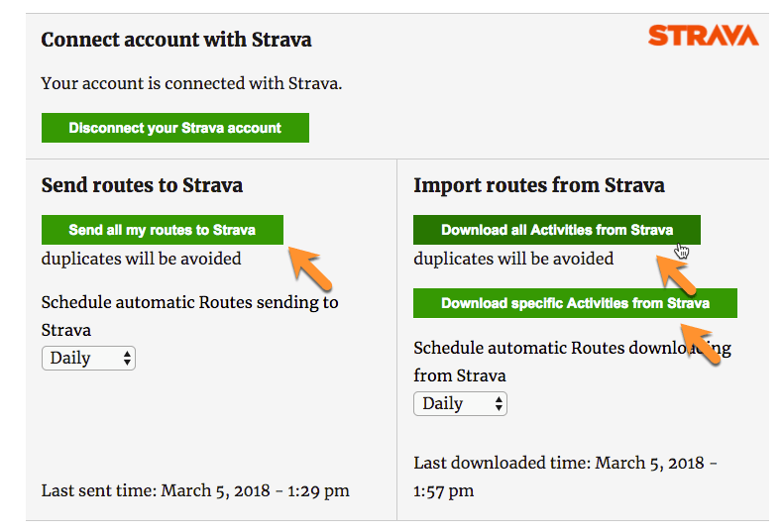
Task: Send all my routes to Strava
Action: tap(162, 230)
